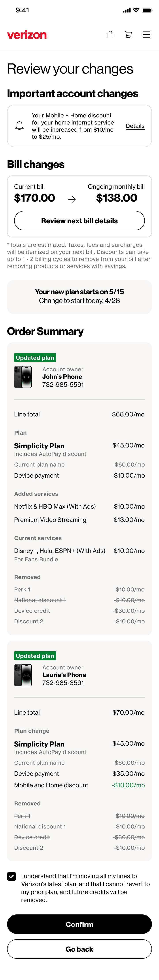Screen dimensions: 159x980
Task: Click Updated plan badge for John's Phone
Action: [x=35, y=358]
